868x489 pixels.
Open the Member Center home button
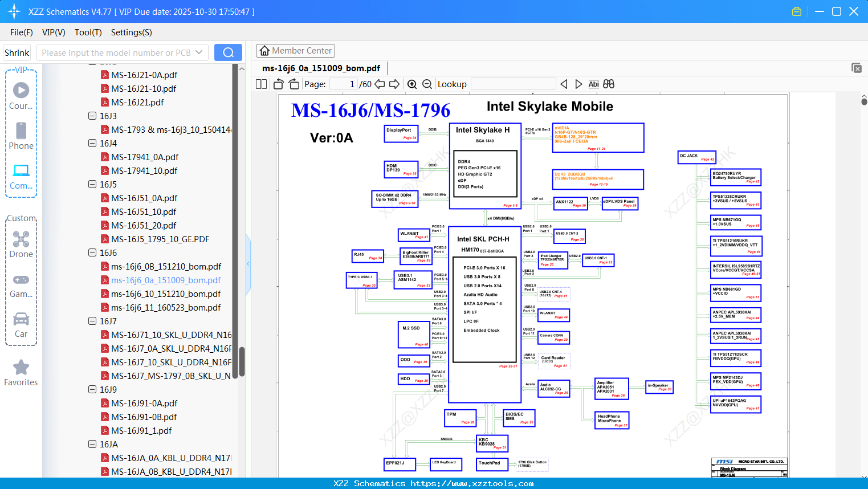point(295,51)
